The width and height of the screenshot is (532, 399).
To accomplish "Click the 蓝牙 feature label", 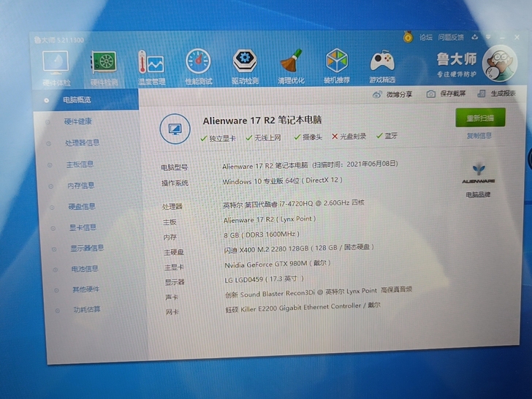I will (391, 136).
